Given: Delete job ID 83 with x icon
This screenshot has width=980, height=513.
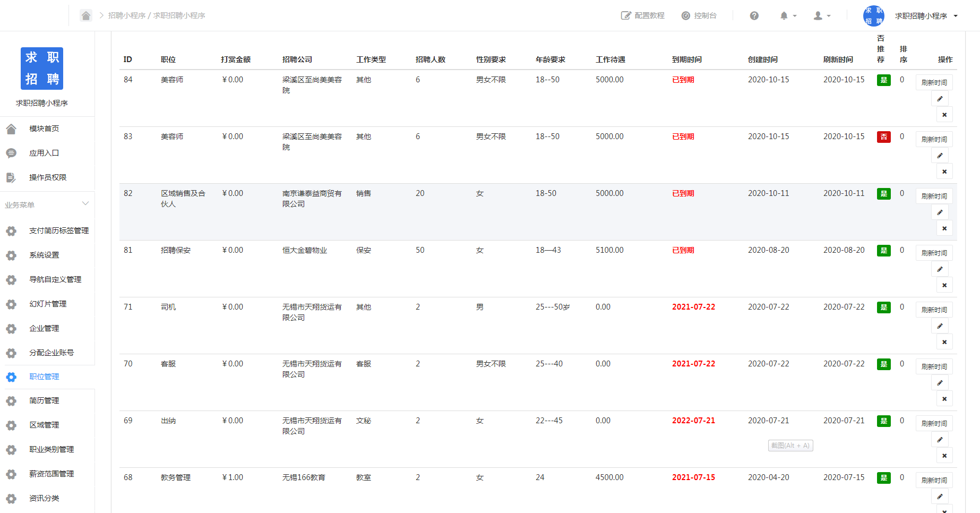Looking at the screenshot, I should pyautogui.click(x=944, y=172).
